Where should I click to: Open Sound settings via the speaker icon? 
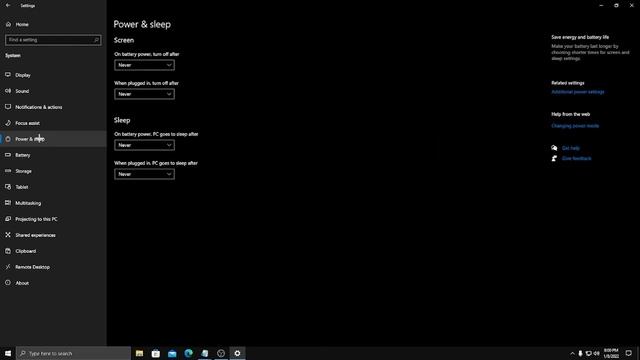(8, 91)
